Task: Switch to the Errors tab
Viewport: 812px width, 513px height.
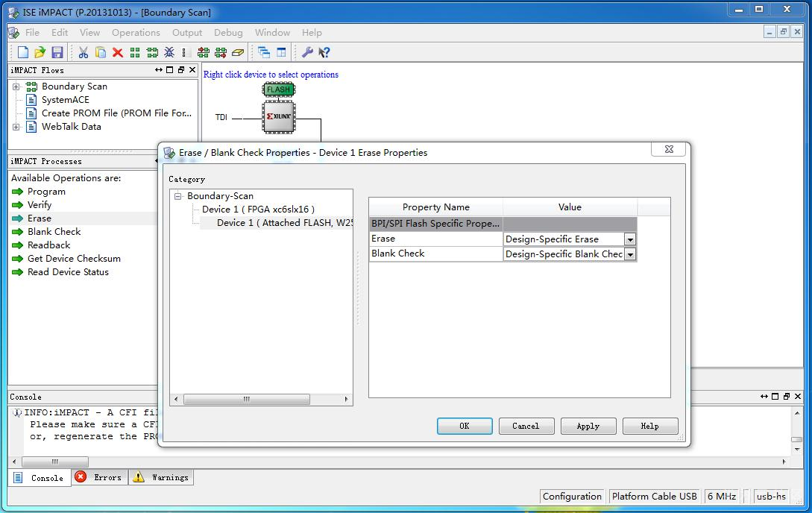Action: pyautogui.click(x=99, y=477)
